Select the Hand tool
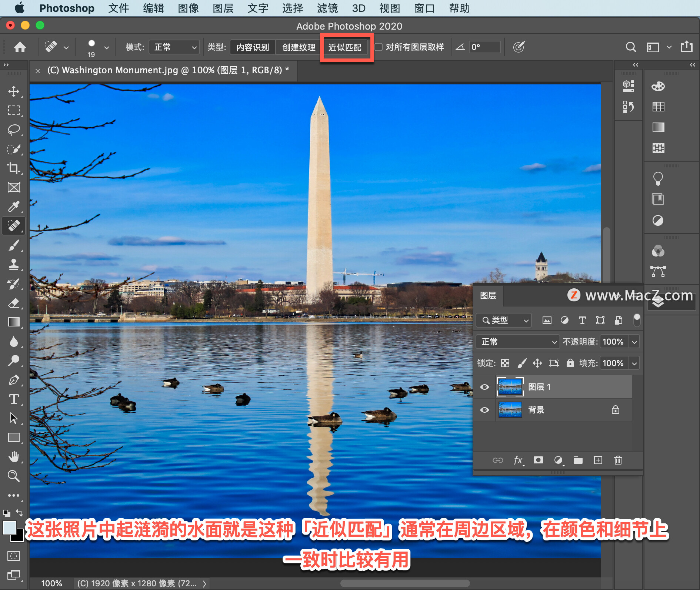This screenshot has width=700, height=590. click(x=14, y=457)
